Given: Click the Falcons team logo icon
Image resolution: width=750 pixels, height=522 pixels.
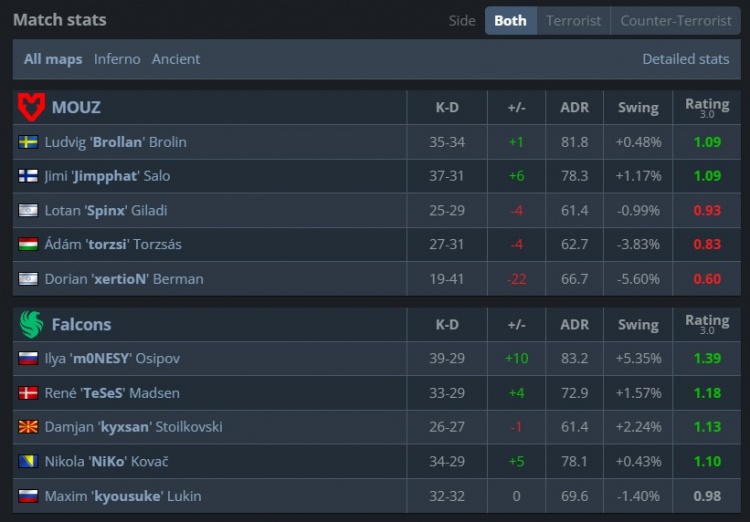Looking at the screenshot, I should tap(31, 324).
